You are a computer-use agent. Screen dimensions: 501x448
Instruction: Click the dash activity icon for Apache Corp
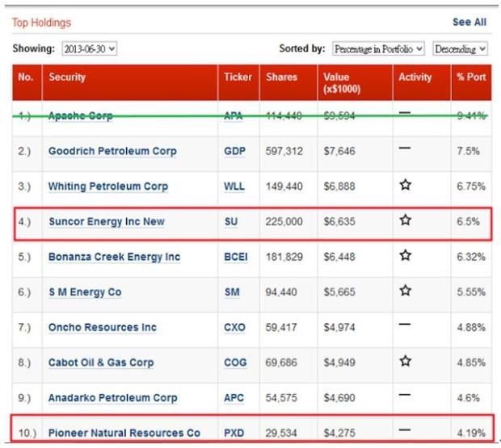point(405,113)
